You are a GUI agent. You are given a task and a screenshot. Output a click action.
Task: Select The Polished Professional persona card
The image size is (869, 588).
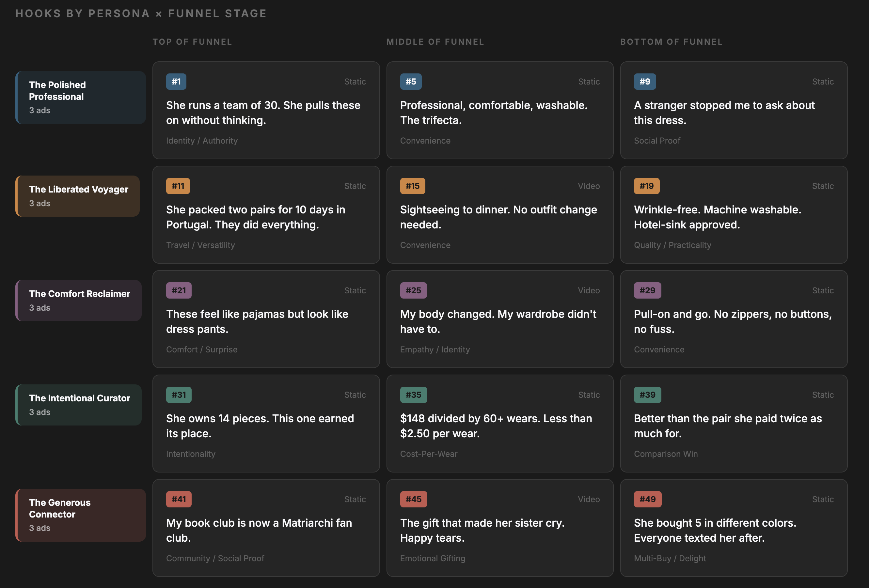click(x=80, y=97)
